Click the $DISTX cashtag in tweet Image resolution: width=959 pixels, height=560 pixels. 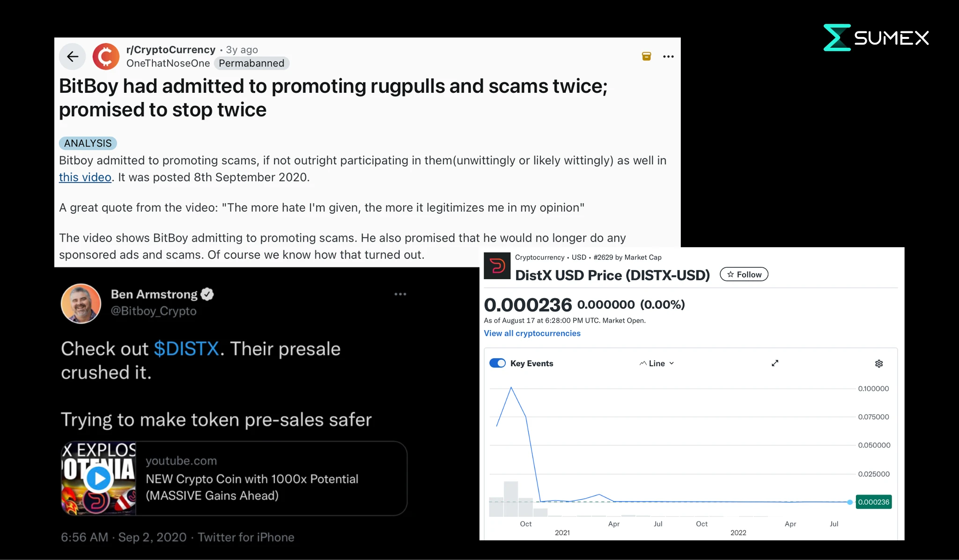click(186, 349)
